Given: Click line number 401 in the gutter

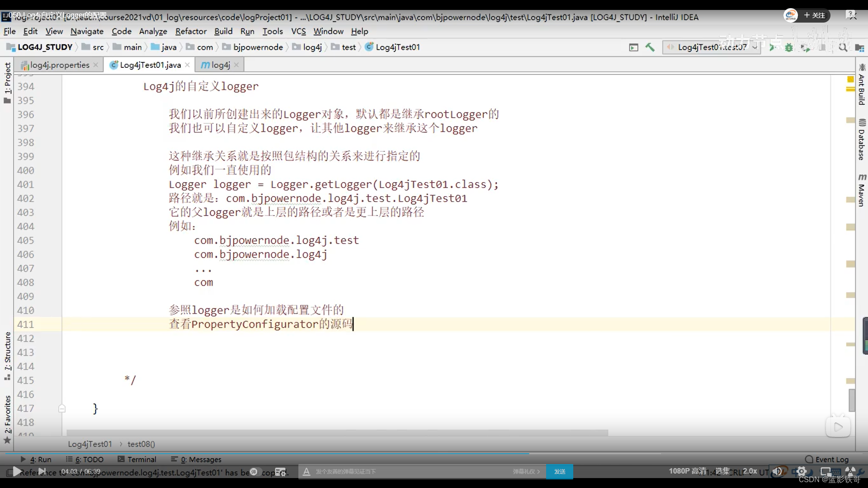Looking at the screenshot, I should coord(26,184).
